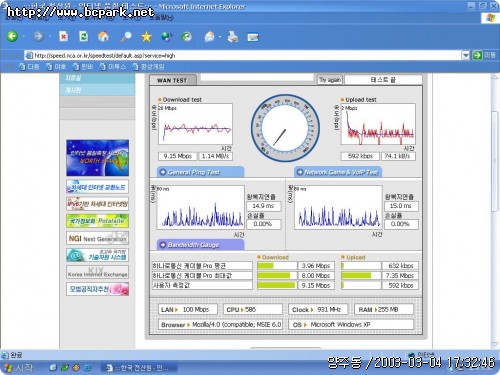500x375 pixels.
Task: Click the toolbar icon right of Print
Action: pyautogui.click(x=253, y=37)
